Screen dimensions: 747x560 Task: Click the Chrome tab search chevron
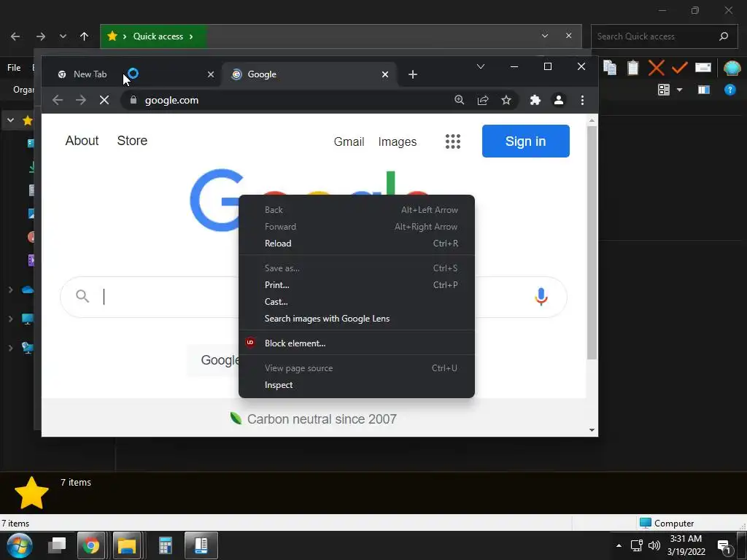coord(481,66)
